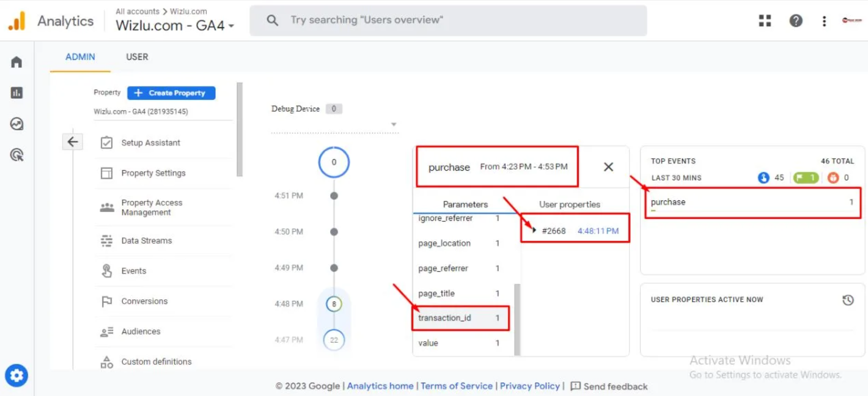The height and width of the screenshot is (396, 868).
Task: Open the Google apps grid icon
Action: point(765,20)
